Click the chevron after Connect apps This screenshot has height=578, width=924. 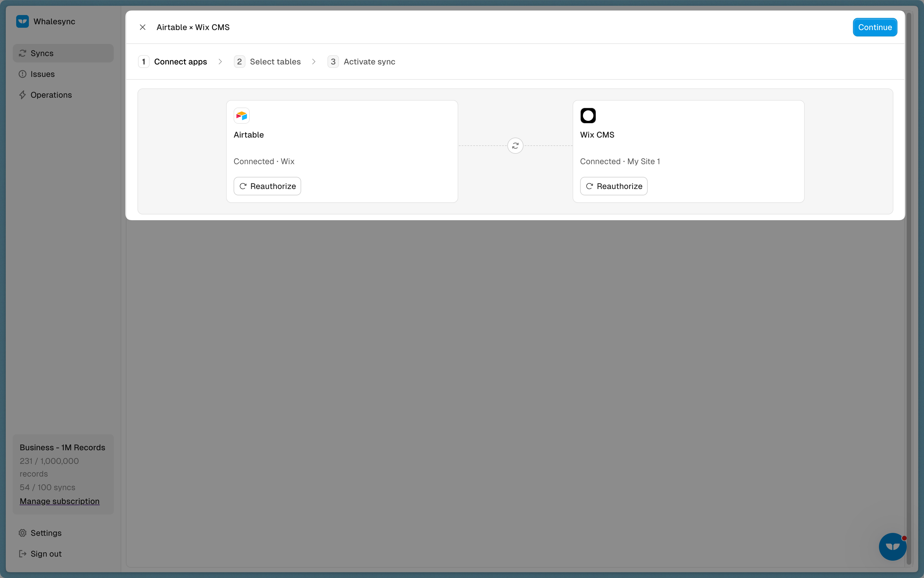pyautogui.click(x=220, y=62)
